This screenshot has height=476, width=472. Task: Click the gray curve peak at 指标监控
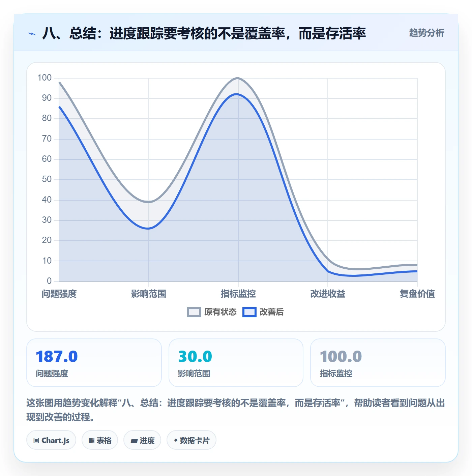coord(238,78)
